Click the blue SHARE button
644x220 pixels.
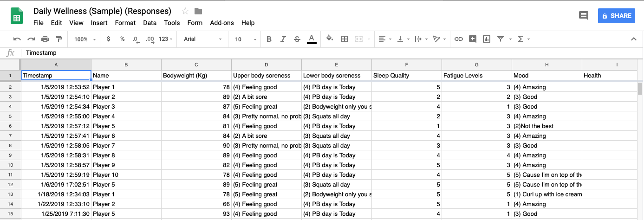(616, 16)
